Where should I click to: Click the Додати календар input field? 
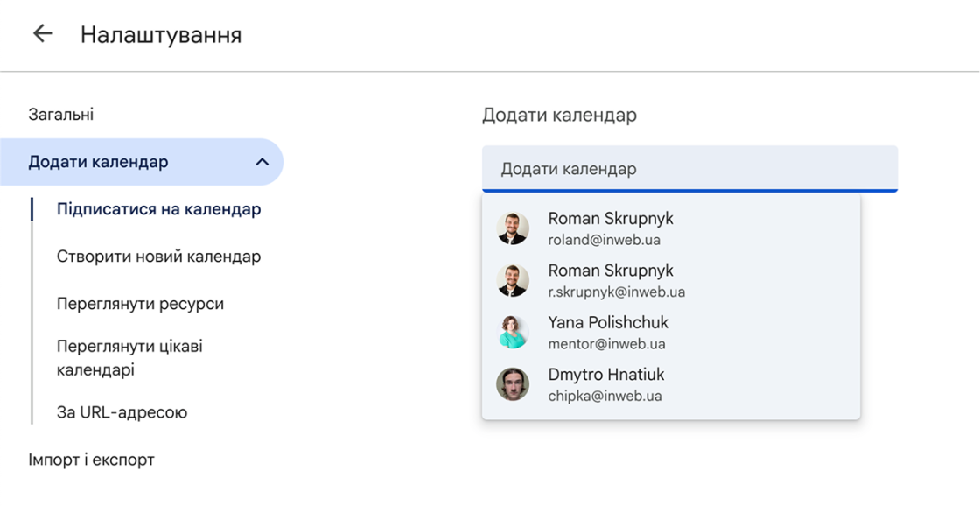(689, 169)
